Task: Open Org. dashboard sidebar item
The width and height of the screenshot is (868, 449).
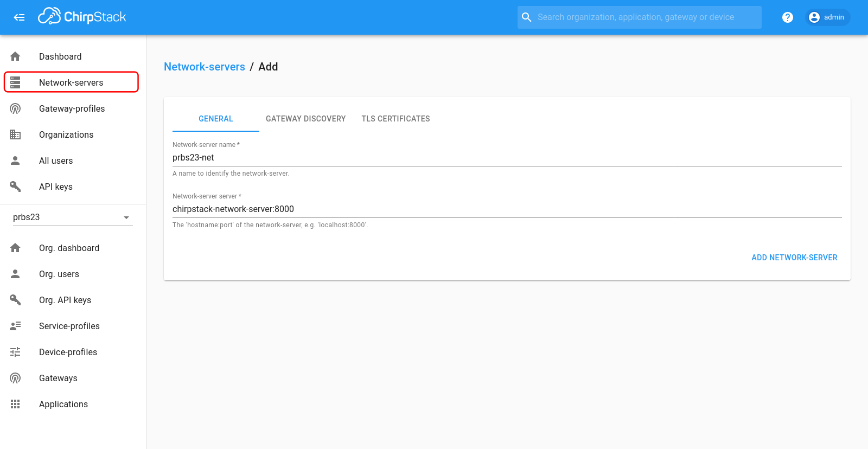Action: click(x=73, y=248)
